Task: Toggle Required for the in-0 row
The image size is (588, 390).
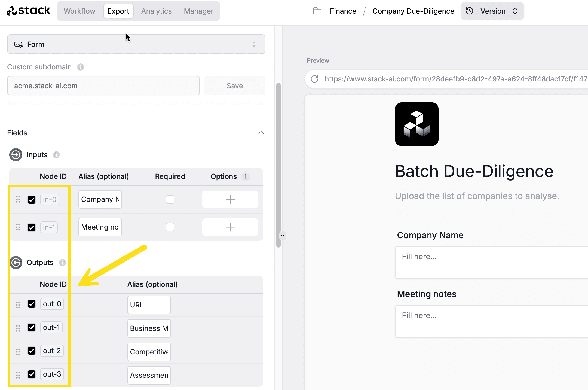Action: point(170,199)
